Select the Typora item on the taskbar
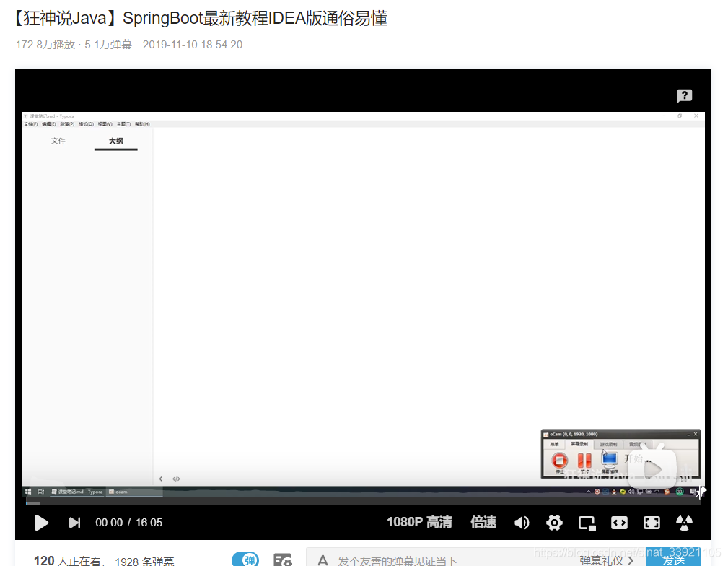The image size is (728, 566). pos(77,492)
